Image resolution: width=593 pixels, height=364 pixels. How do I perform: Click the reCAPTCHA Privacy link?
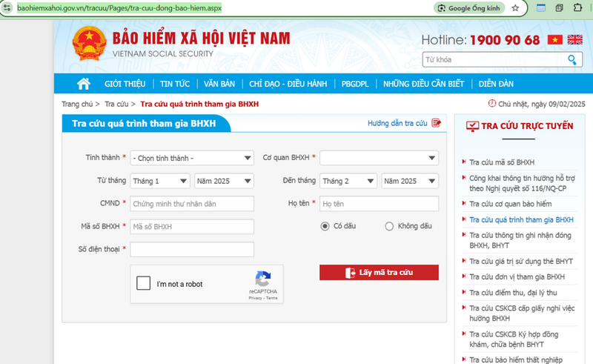coord(255,298)
